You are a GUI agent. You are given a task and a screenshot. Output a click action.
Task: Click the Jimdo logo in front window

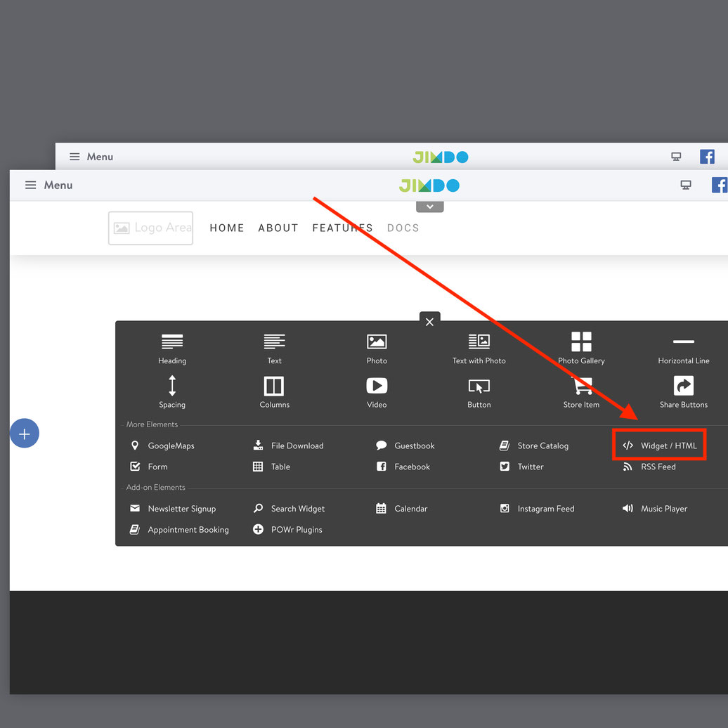click(429, 186)
